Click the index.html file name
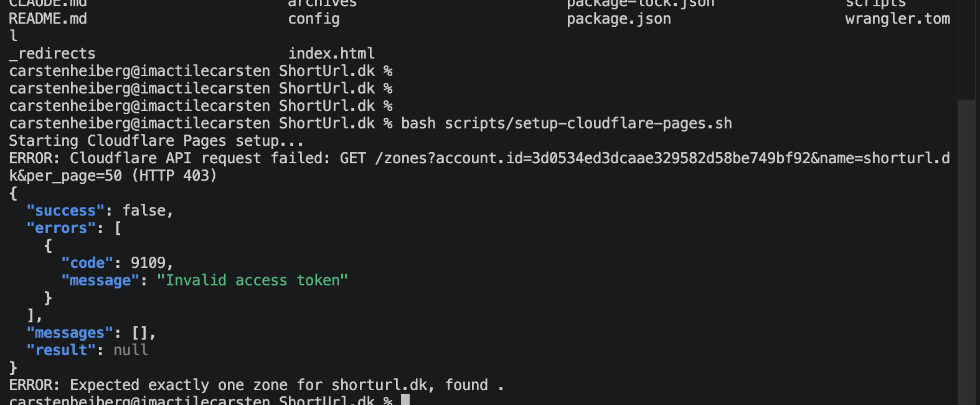 [331, 54]
